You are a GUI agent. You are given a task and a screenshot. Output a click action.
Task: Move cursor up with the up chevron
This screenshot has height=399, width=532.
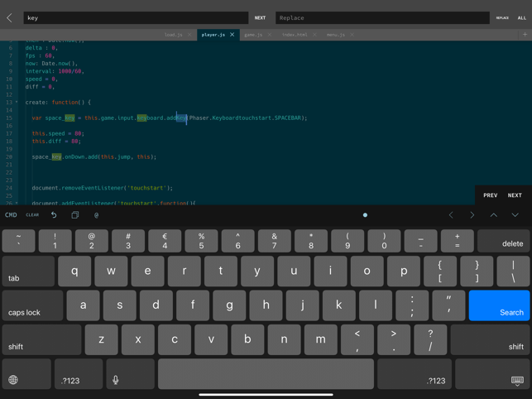(494, 215)
